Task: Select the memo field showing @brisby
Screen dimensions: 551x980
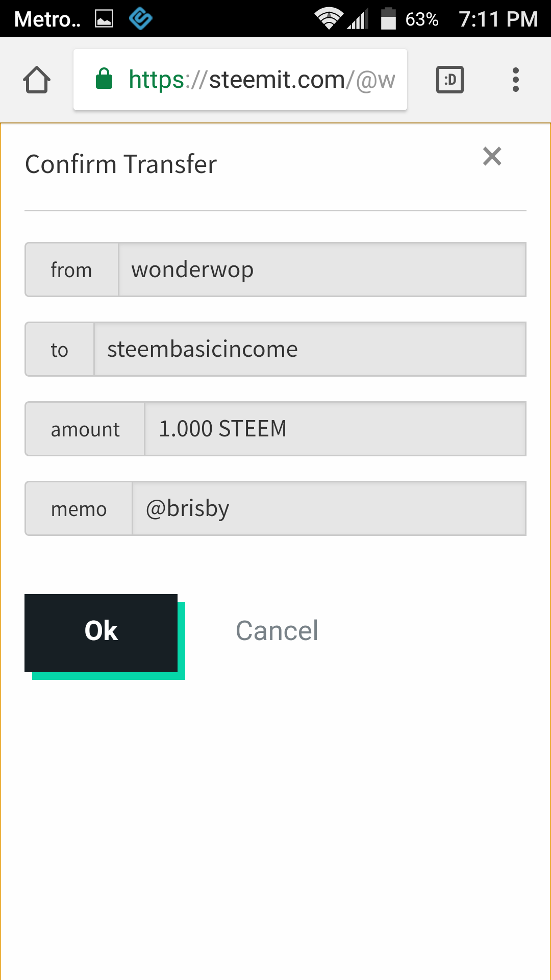Action: tap(330, 508)
